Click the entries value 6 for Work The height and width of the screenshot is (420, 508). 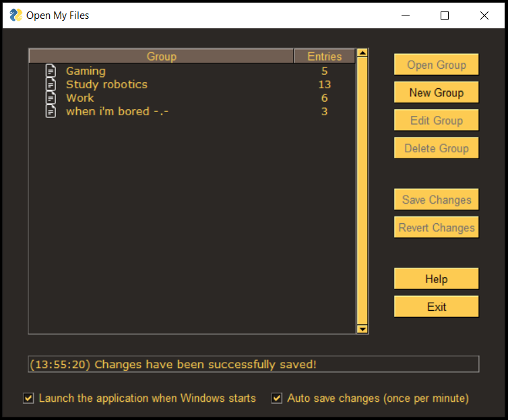(324, 98)
